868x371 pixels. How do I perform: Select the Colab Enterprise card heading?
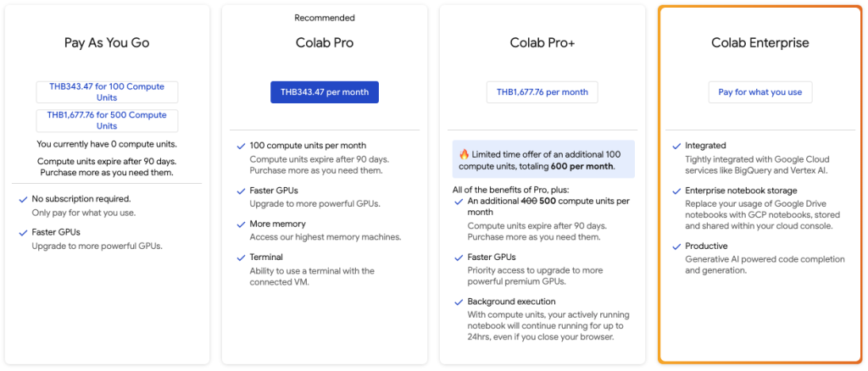coord(760,42)
